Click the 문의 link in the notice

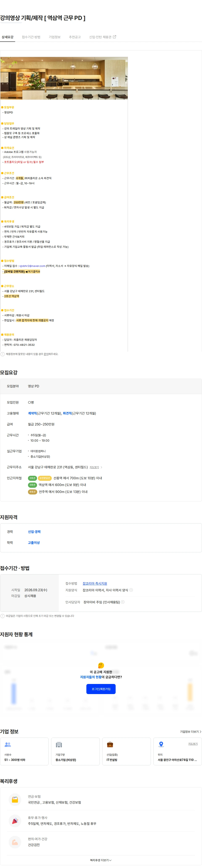click(x=46, y=354)
